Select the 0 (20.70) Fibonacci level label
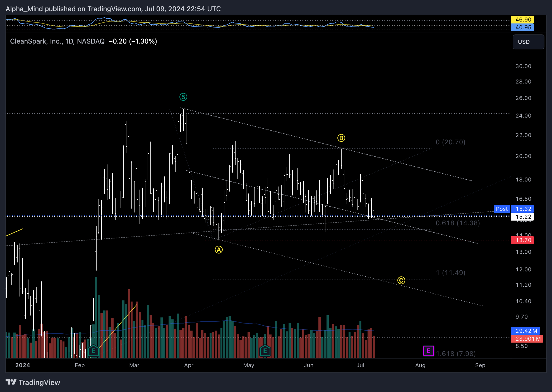Screen dimensions: 552x392 [x=450, y=142]
